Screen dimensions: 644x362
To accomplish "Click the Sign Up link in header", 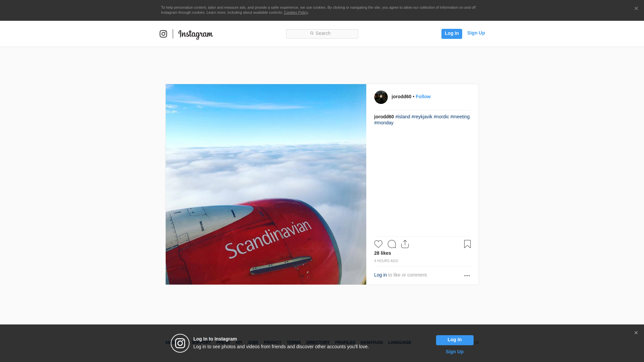I will tap(476, 33).
